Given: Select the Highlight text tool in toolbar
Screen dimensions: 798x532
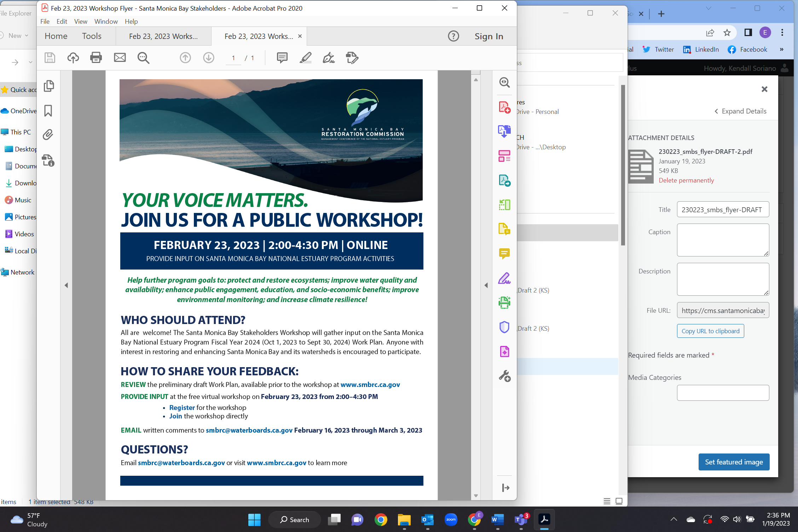Looking at the screenshot, I should pos(305,57).
